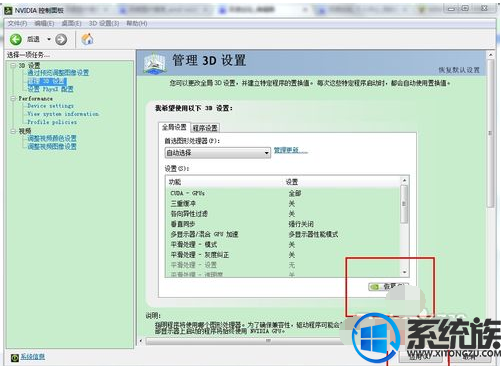Collapse the Performance tree node
Viewport: 501px width, 366px height.
[x=13, y=98]
